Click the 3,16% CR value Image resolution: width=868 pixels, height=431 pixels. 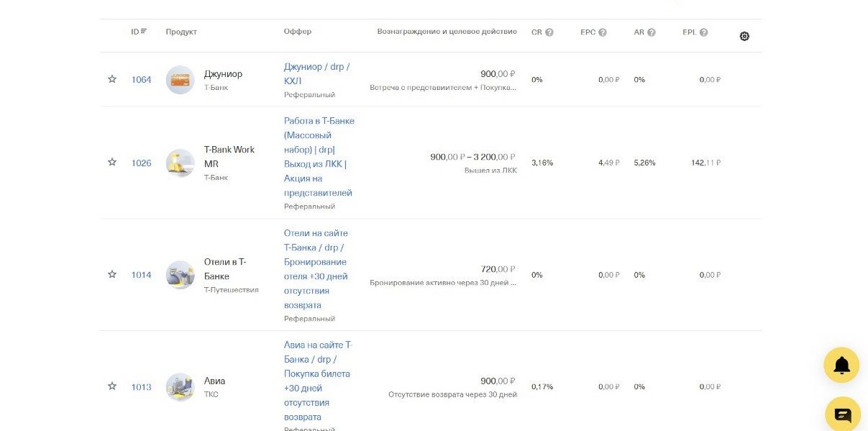click(x=542, y=163)
